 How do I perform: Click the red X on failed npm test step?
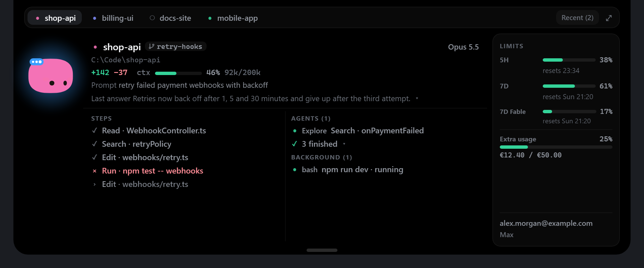point(95,171)
